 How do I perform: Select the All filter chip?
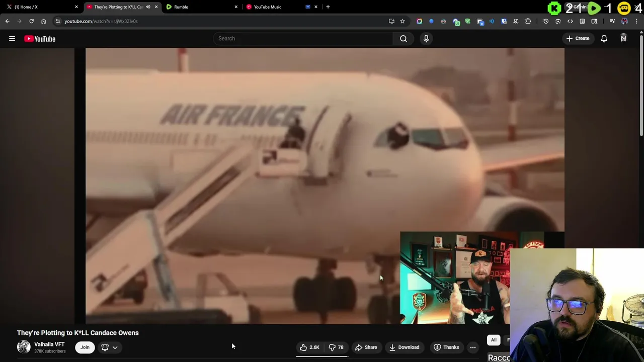click(x=494, y=340)
